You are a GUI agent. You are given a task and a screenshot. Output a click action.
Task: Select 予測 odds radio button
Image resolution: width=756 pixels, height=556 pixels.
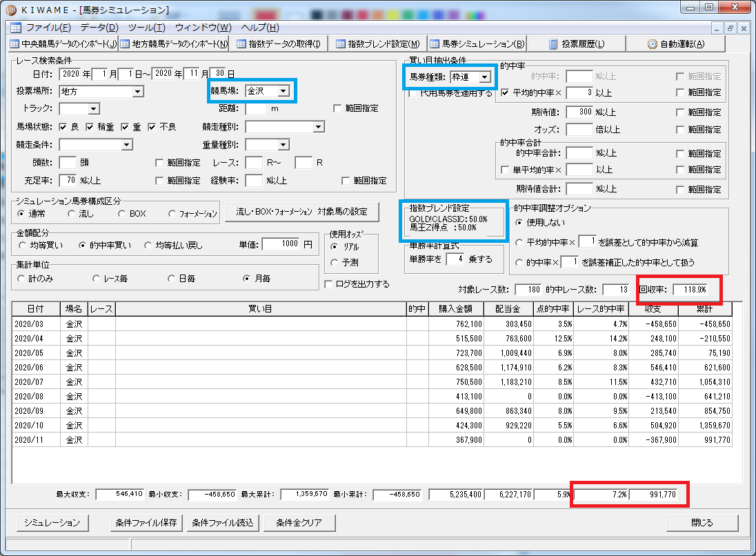(x=334, y=262)
